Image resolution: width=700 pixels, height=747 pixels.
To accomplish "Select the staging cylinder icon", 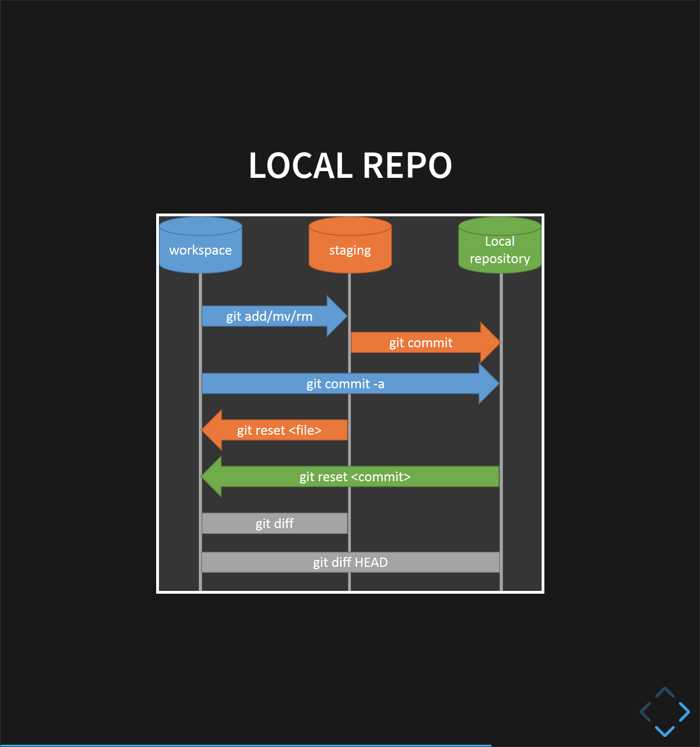I will point(350,246).
